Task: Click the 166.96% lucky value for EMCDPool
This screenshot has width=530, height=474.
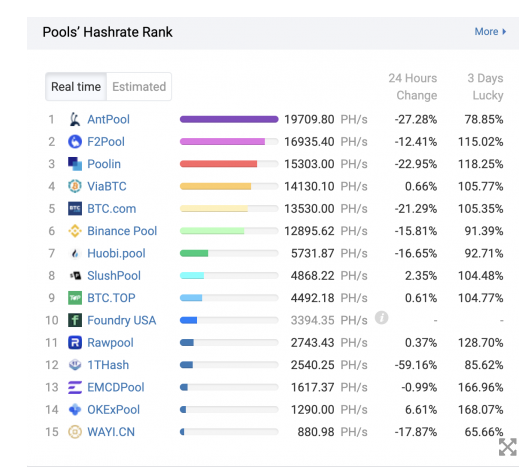Action: coord(481,387)
